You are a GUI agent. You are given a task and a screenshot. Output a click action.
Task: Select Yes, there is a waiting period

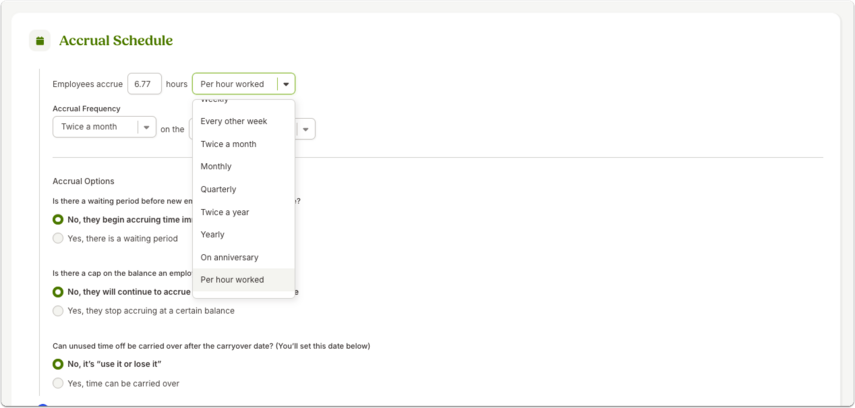point(58,238)
